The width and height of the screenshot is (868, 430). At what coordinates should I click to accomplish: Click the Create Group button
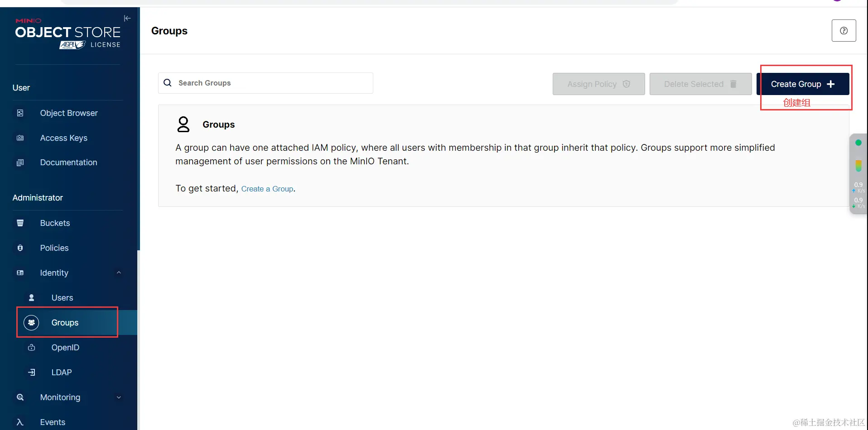point(803,84)
